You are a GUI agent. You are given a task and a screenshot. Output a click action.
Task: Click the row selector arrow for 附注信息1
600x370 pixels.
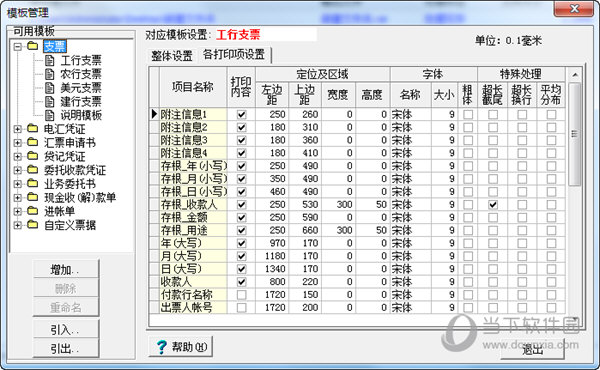pyautogui.click(x=154, y=114)
